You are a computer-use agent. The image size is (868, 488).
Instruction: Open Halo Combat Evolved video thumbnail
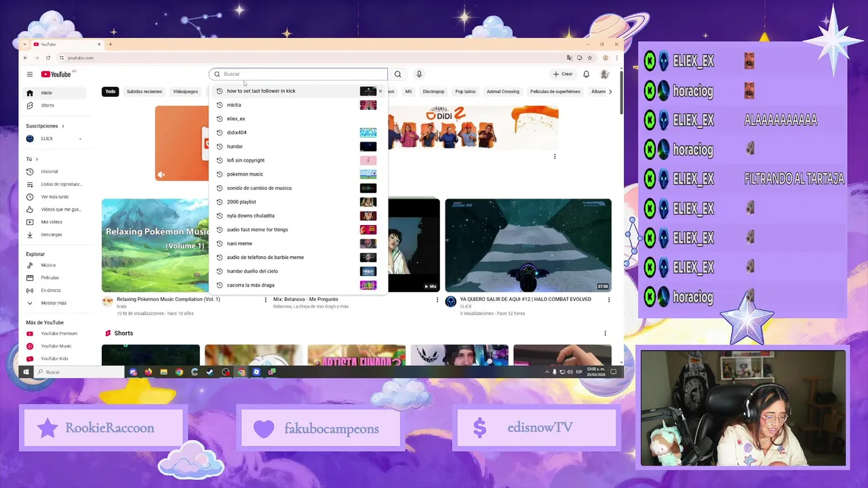528,245
